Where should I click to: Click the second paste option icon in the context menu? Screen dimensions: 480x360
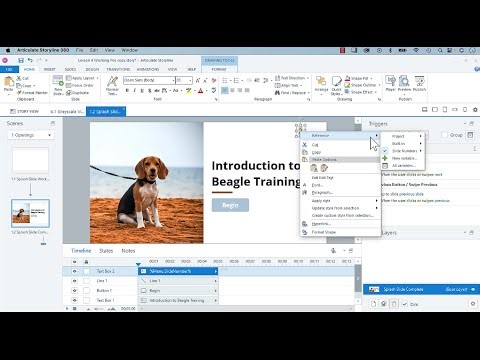point(324,168)
